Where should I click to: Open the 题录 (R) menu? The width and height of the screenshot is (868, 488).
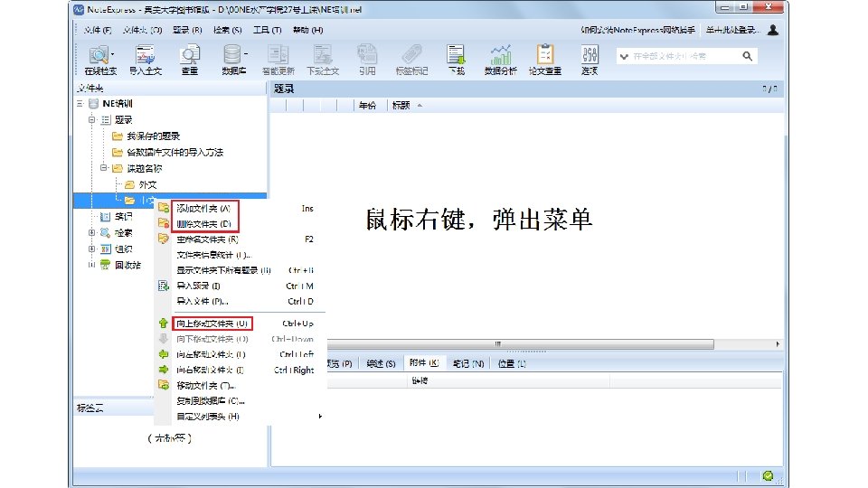click(187, 30)
